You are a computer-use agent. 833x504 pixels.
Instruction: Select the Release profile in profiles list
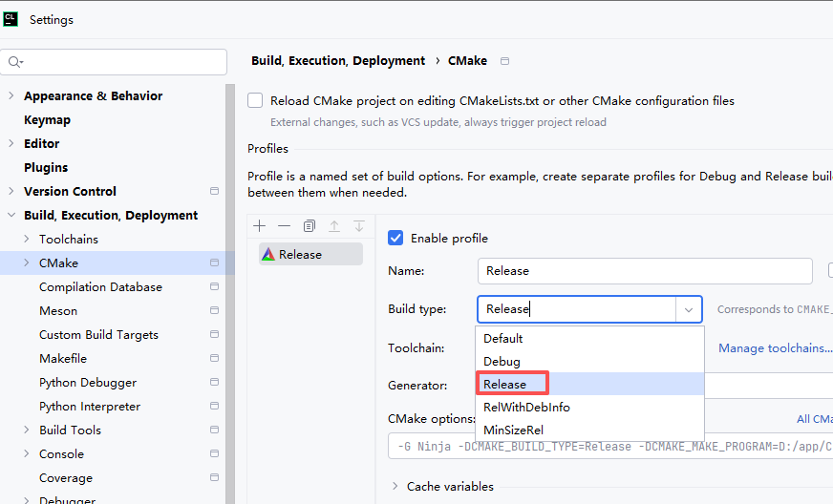[x=300, y=255]
